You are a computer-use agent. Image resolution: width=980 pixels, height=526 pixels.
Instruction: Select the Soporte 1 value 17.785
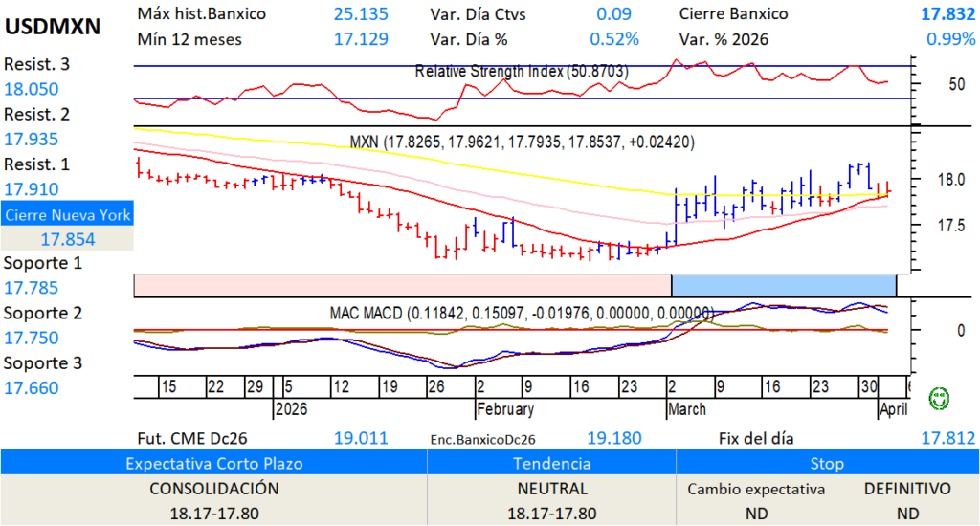(x=32, y=288)
